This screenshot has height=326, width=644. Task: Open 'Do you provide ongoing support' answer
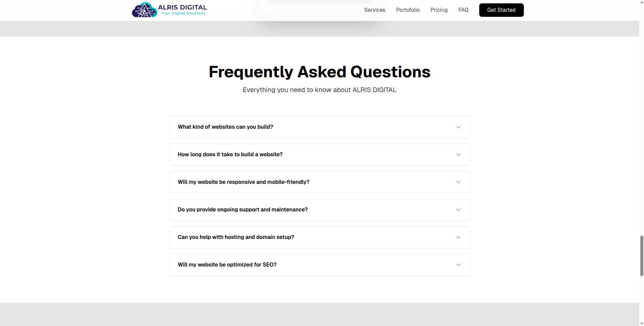coord(243,210)
